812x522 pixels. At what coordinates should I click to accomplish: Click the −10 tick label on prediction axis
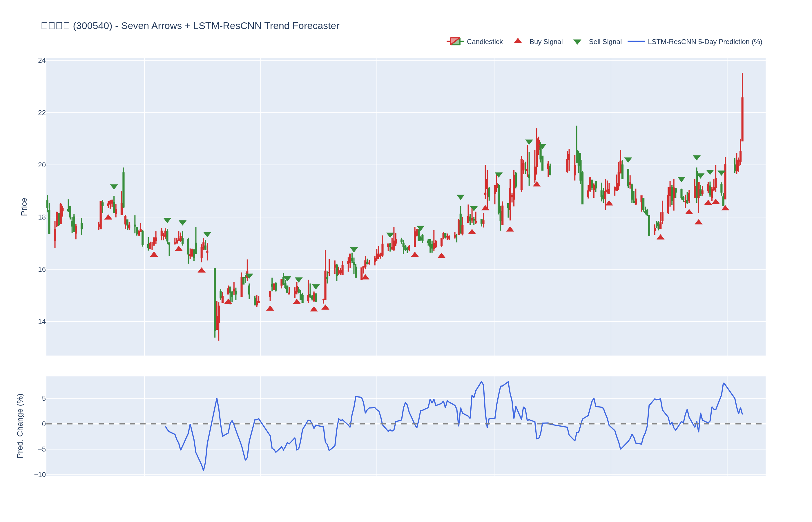click(40, 474)
